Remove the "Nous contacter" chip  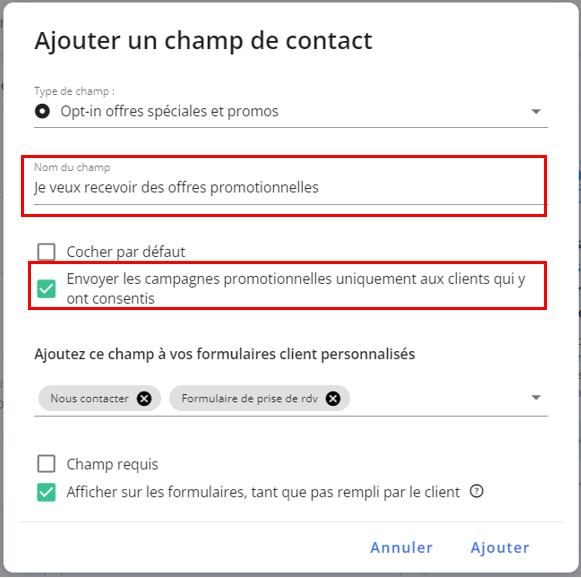tap(144, 399)
